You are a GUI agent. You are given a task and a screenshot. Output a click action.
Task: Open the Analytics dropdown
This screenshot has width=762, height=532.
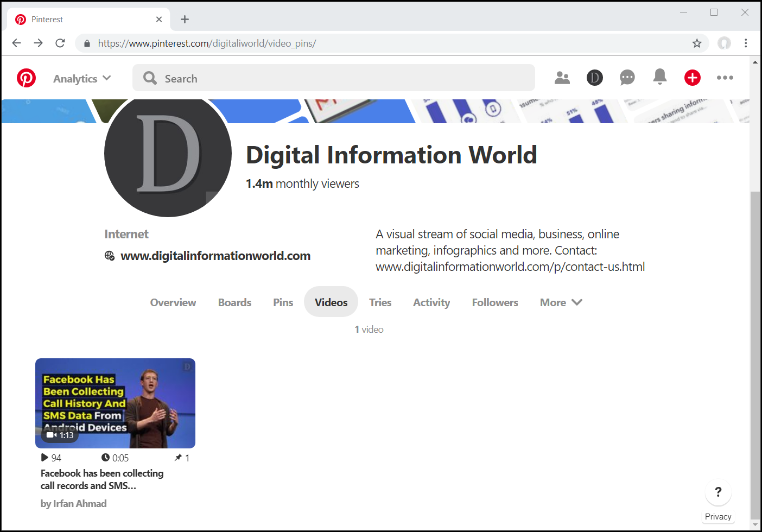click(81, 78)
